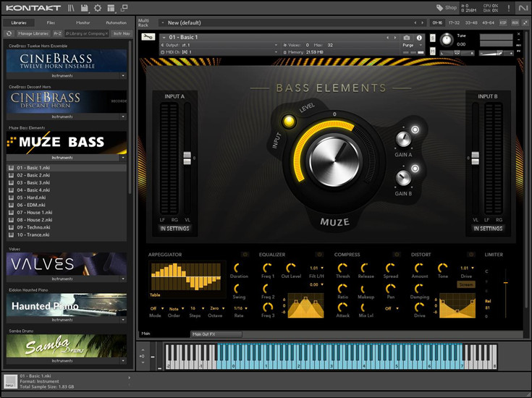This screenshot has height=398, width=532.
Task: Click the yellow INPUT indicator button
Action: pos(288,122)
